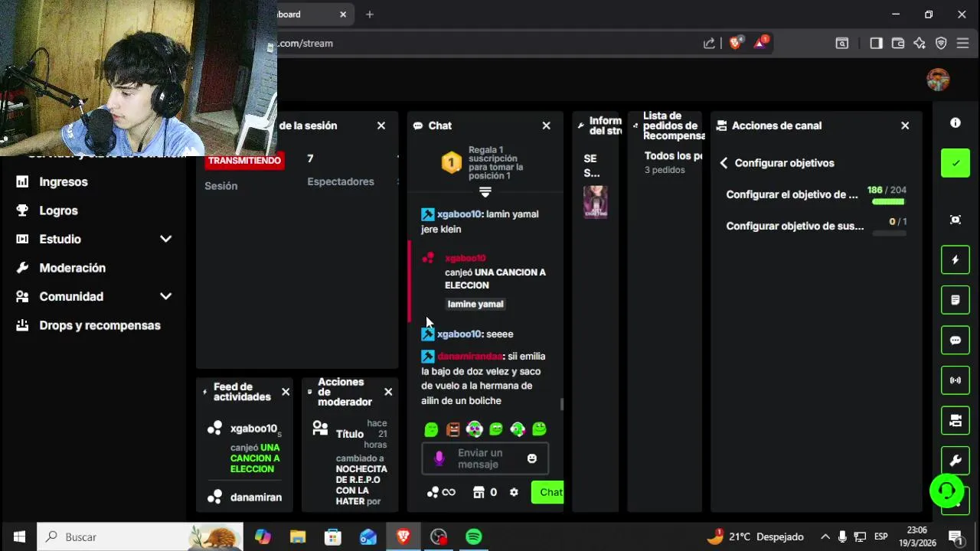
Task: Click the user avatar in top right
Action: click(x=938, y=79)
